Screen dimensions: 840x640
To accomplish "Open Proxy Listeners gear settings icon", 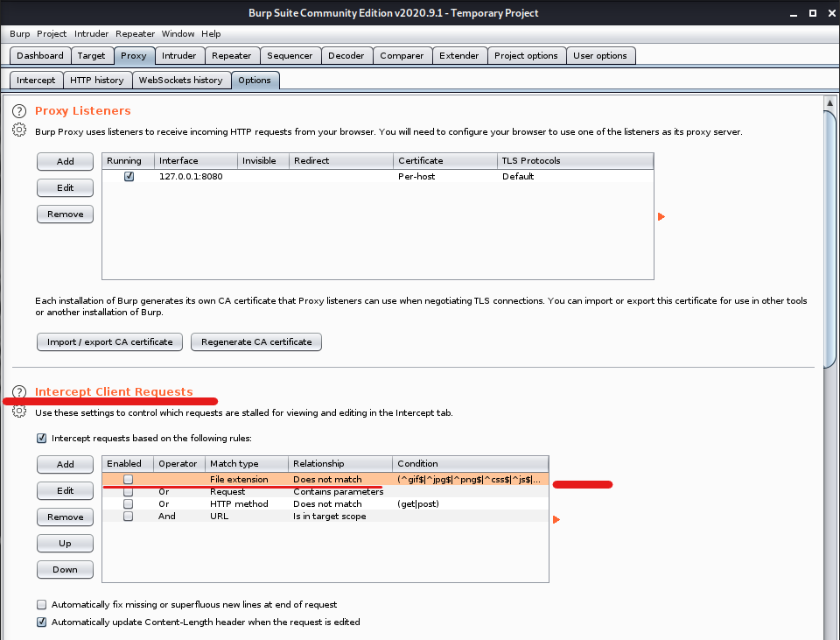I will 19,130.
